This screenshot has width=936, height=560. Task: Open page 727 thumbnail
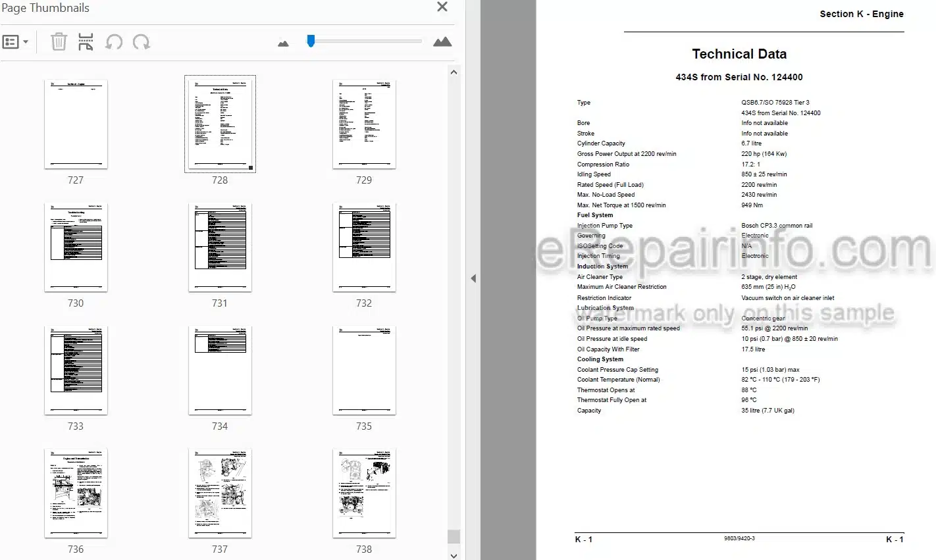pos(76,124)
